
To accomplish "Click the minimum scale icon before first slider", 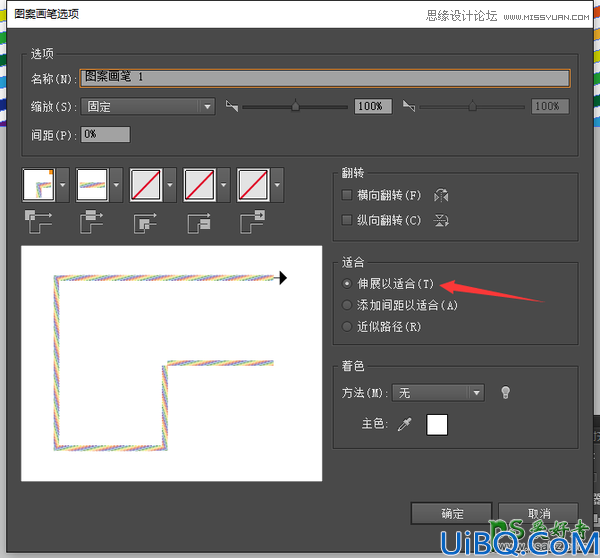I will tap(232, 106).
